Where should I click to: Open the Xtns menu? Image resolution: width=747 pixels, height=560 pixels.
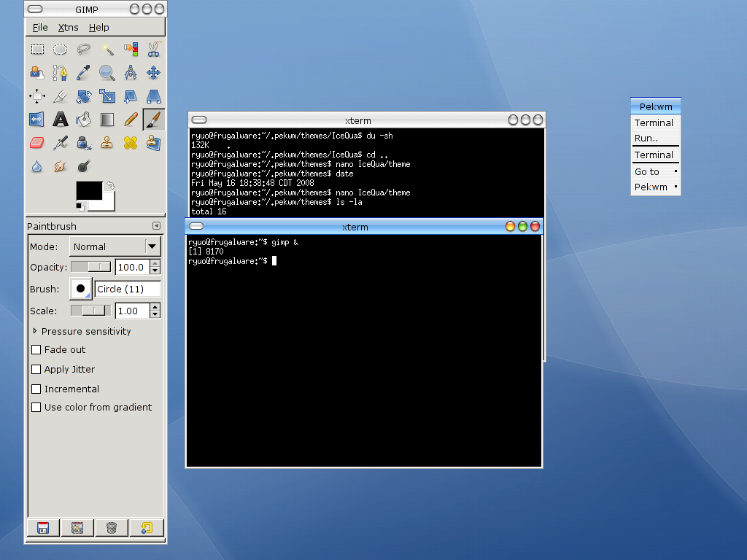(68, 27)
